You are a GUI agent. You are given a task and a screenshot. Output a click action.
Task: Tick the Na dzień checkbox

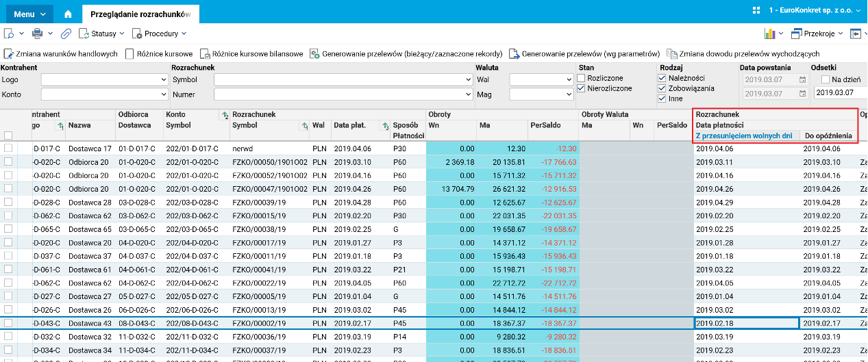click(x=826, y=79)
